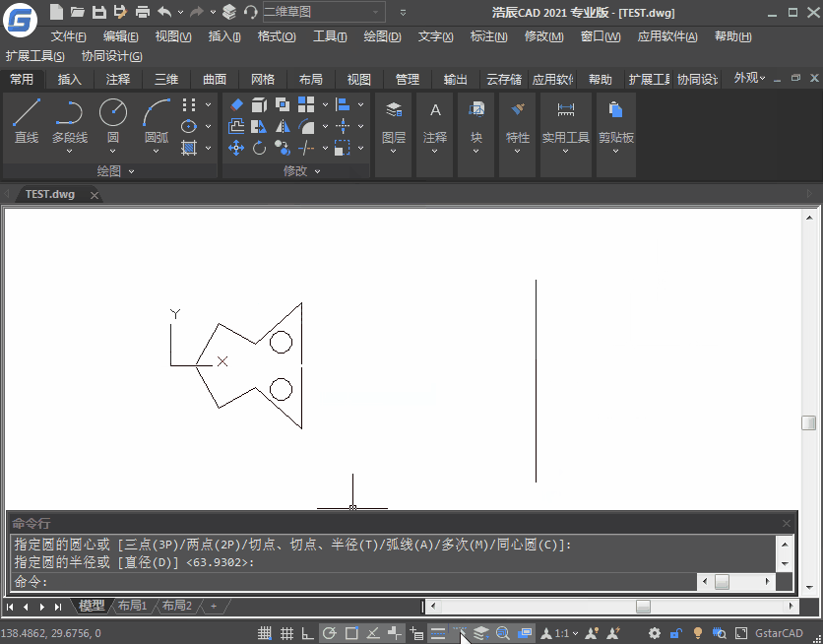Select the 多段线 polyline tool
823x644 pixels.
coord(69,122)
